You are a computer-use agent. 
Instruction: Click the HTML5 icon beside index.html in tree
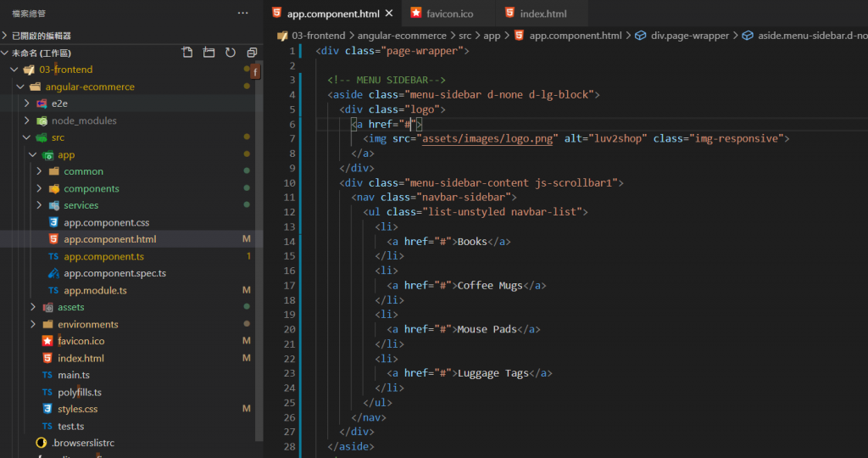(x=47, y=358)
